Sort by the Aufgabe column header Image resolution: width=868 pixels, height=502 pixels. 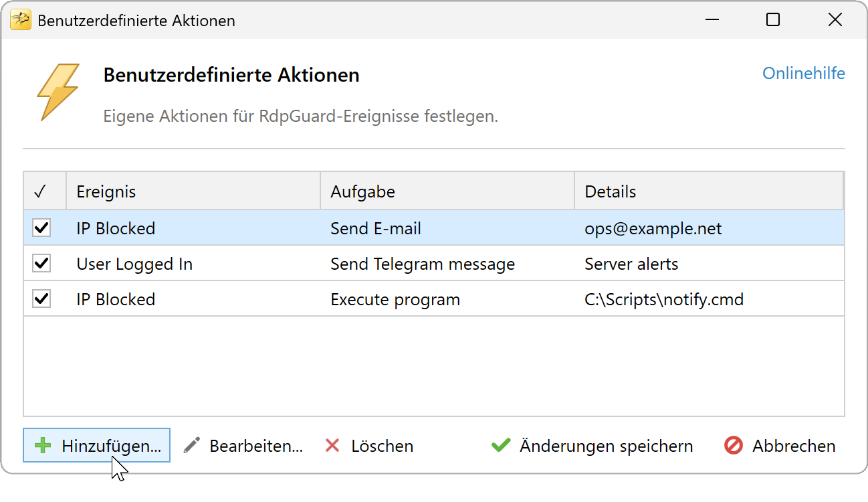tap(447, 191)
